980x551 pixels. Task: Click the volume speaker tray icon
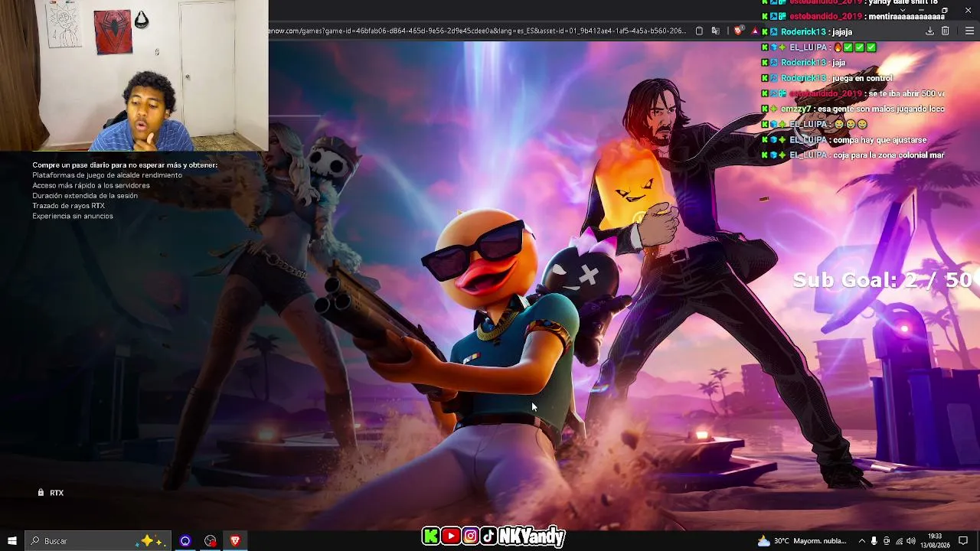[911, 541]
